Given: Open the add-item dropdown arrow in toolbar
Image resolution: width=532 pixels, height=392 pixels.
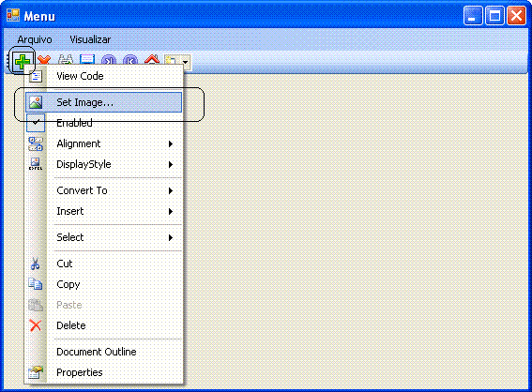Looking at the screenshot, I should [185, 62].
